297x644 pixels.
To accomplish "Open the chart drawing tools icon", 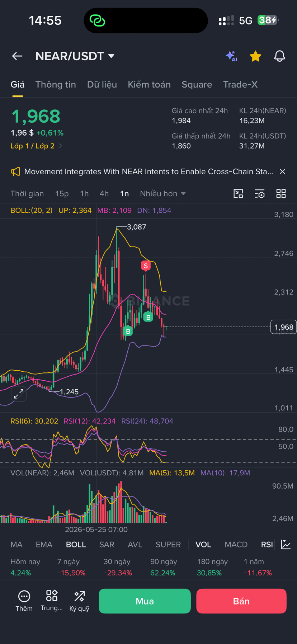I will (x=238, y=194).
